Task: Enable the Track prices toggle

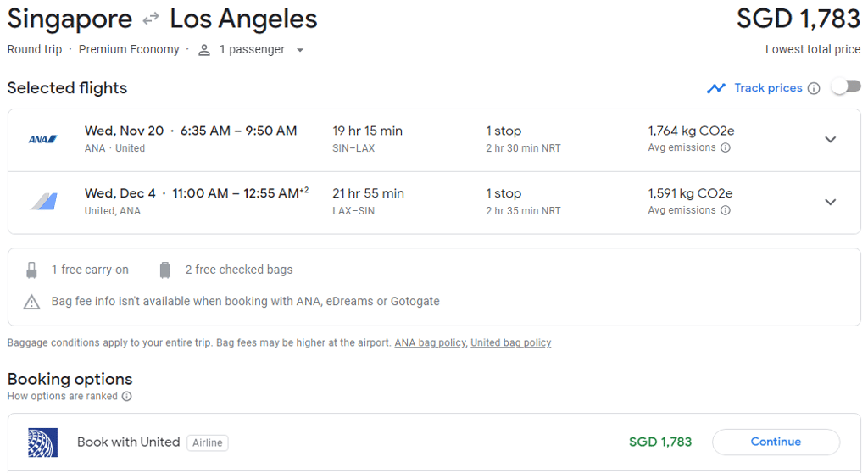Action: point(846,86)
